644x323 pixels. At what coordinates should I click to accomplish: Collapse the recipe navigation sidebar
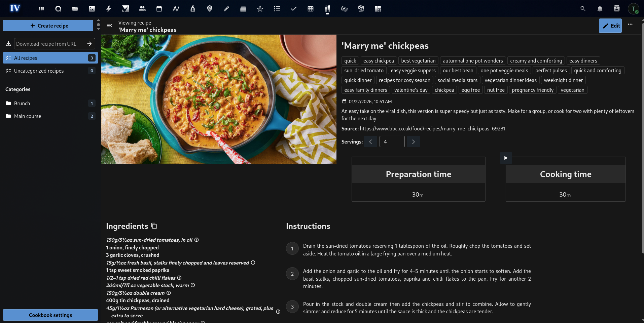pyautogui.click(x=109, y=26)
